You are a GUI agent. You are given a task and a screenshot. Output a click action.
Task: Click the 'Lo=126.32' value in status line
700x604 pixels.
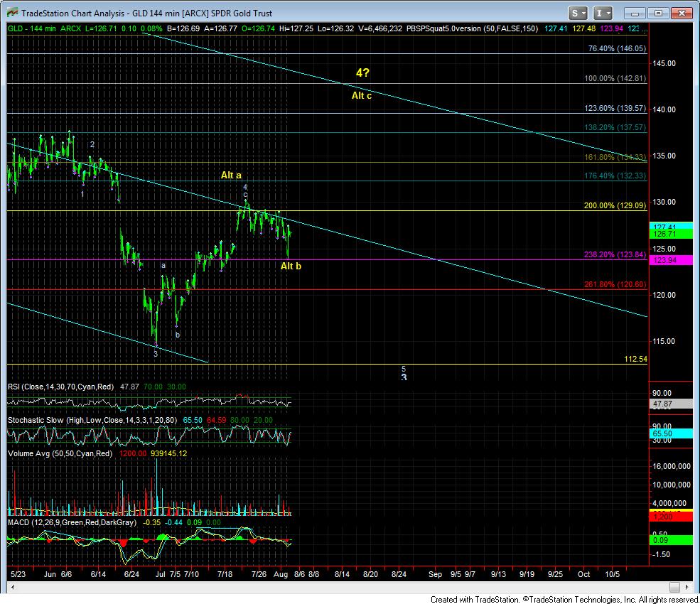(x=335, y=28)
